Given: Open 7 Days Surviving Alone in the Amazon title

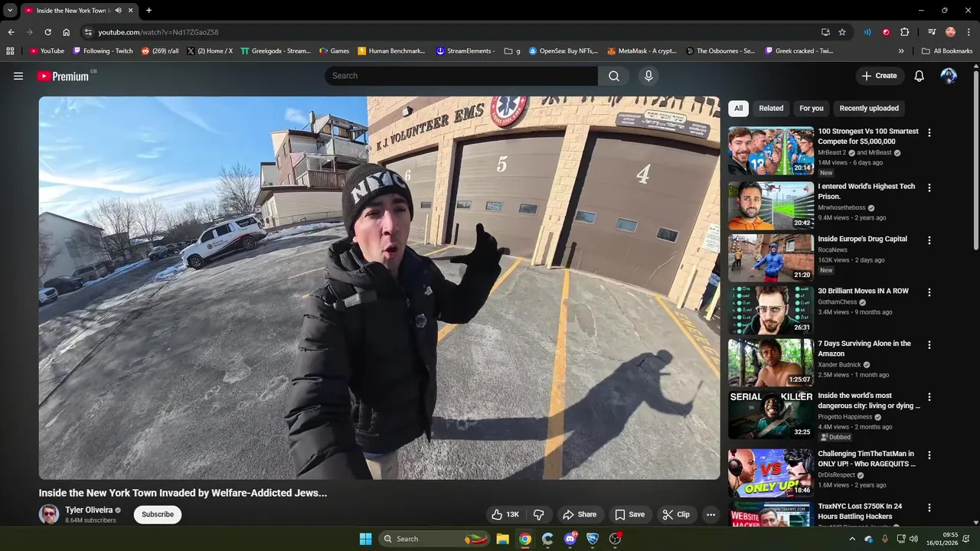Looking at the screenshot, I should coord(864,348).
